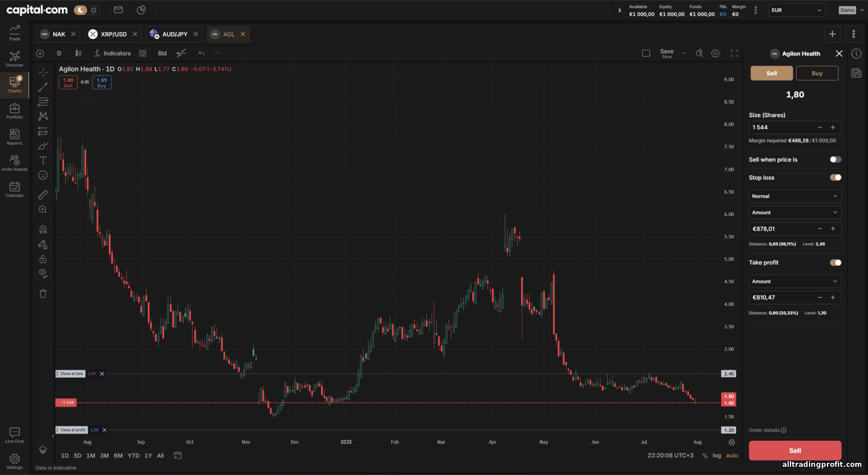The image size is (868, 475).
Task: Set chart range to 3M
Action: (x=104, y=456)
